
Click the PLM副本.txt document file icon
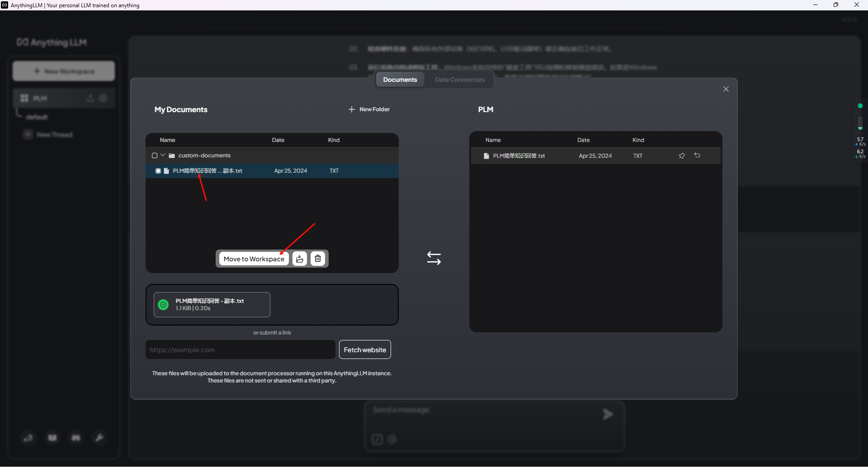[x=166, y=171]
